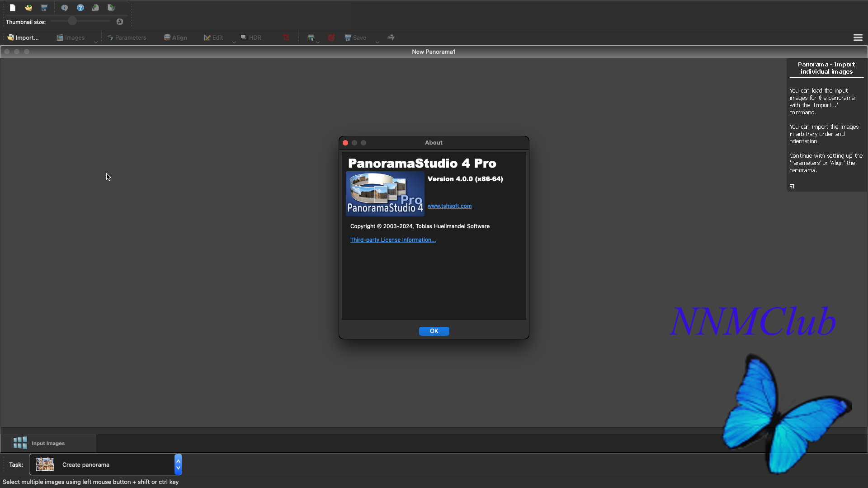
Task: Select the red crop tool icon
Action: [x=286, y=38]
